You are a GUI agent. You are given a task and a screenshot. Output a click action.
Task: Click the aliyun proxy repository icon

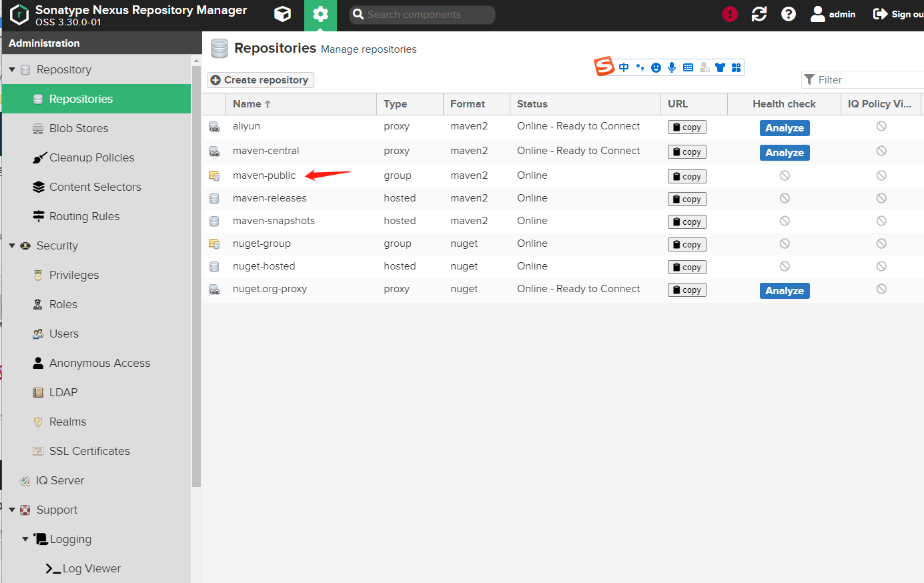[214, 127]
